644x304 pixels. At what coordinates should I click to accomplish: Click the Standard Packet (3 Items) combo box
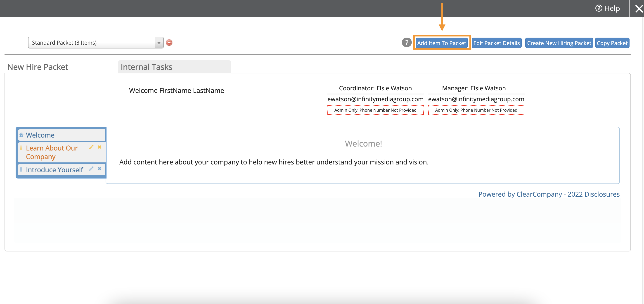tap(92, 43)
